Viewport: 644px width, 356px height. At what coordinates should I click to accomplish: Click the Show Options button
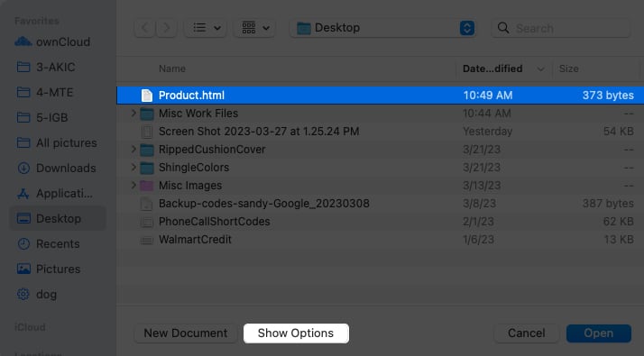(x=296, y=333)
